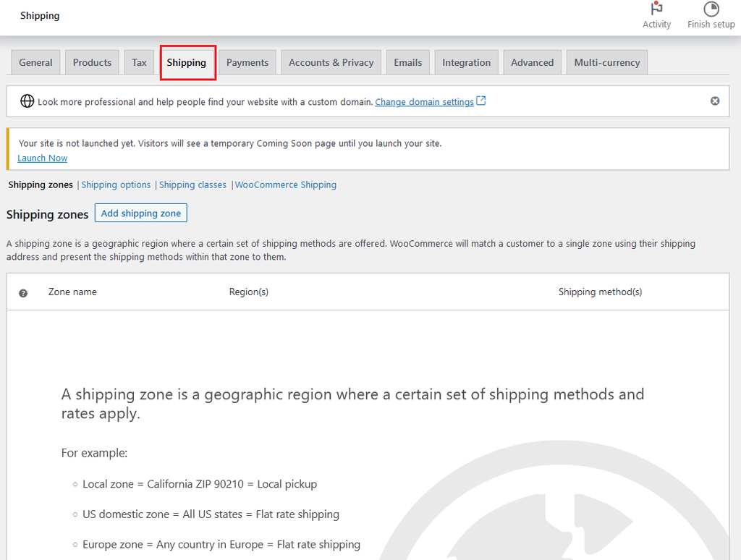Select the Advanced tab
The image size is (741, 560).
click(x=532, y=63)
